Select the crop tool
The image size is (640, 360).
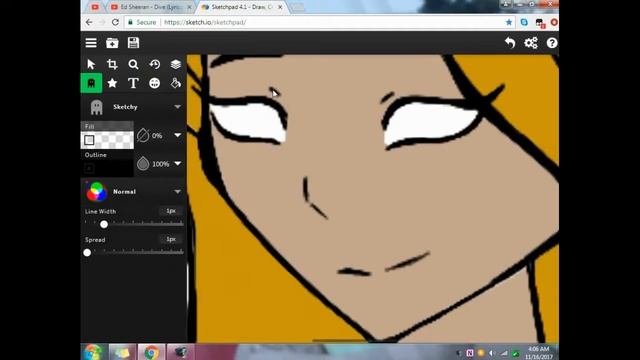[x=112, y=64]
